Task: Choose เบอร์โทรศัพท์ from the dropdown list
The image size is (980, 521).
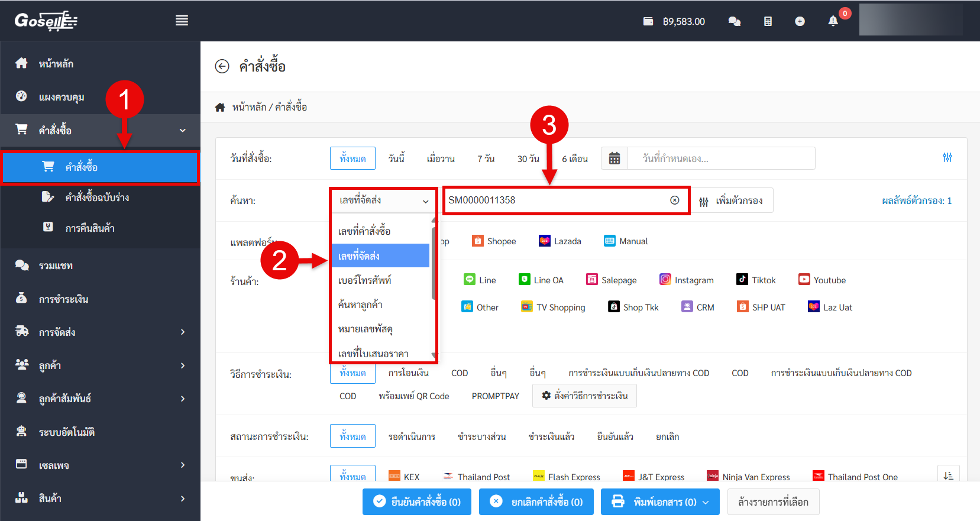Action: 365,280
